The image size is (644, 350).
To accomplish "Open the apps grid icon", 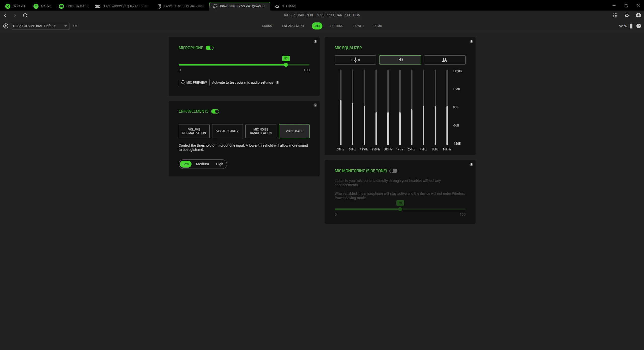I will coord(615,15).
